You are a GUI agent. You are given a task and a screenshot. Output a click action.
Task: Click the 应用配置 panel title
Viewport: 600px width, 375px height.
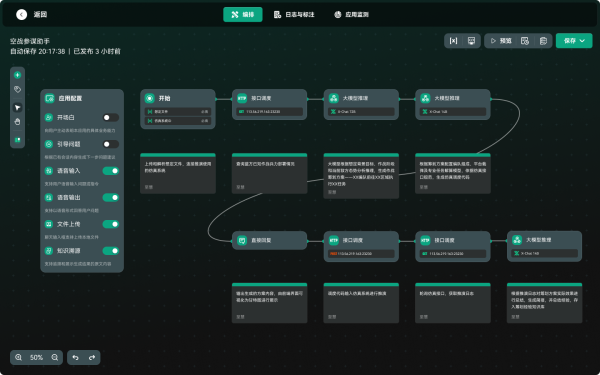click(x=70, y=98)
